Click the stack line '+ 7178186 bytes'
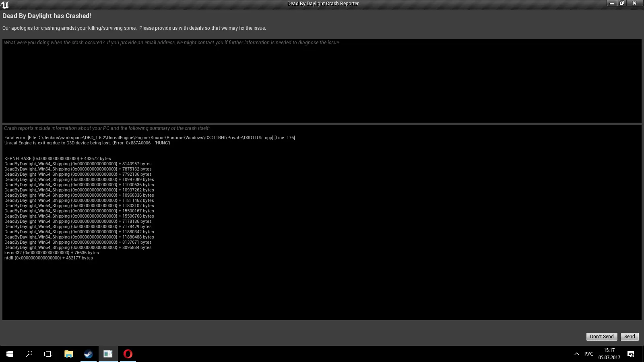This screenshot has width=644, height=362. [78, 221]
